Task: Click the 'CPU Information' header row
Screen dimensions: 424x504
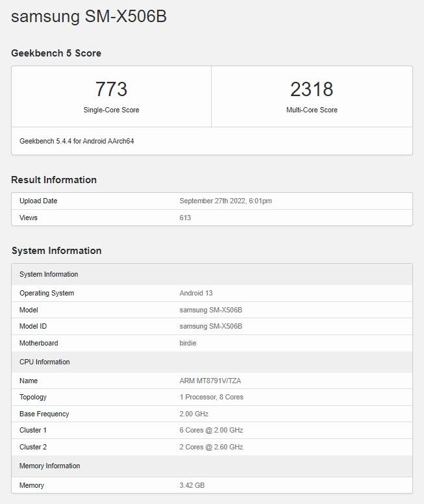Action: coord(212,362)
